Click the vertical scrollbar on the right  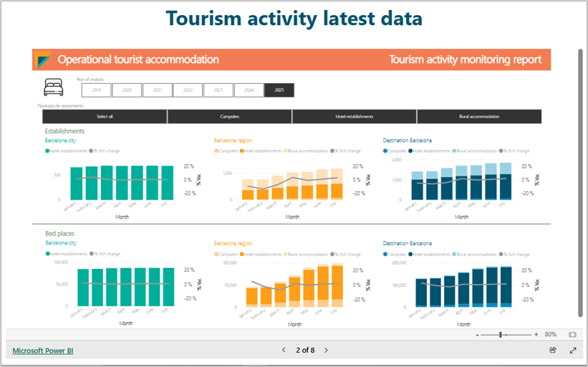pos(579,179)
